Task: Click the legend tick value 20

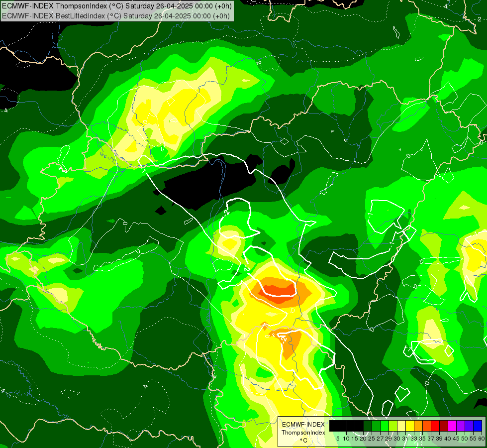Action: (x=363, y=439)
